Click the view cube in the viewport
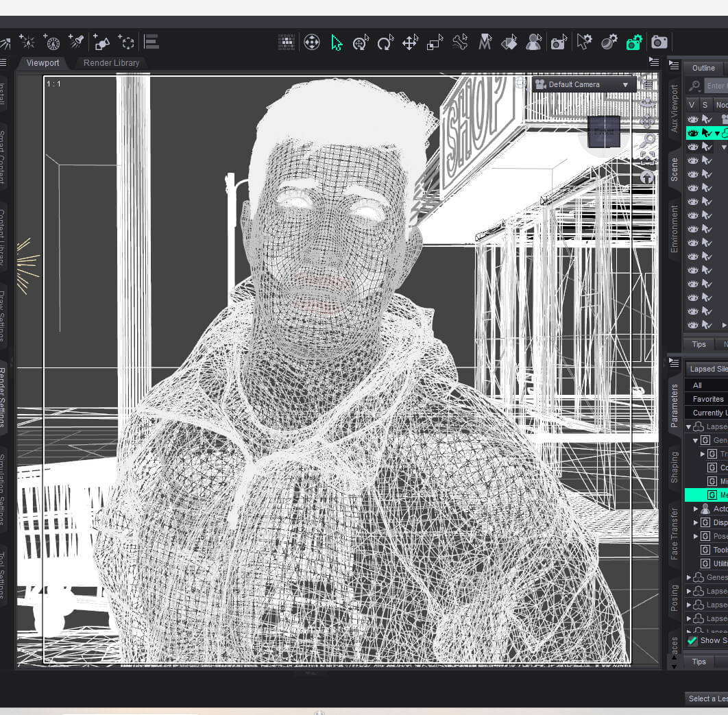The height and width of the screenshot is (715, 728). [604, 132]
